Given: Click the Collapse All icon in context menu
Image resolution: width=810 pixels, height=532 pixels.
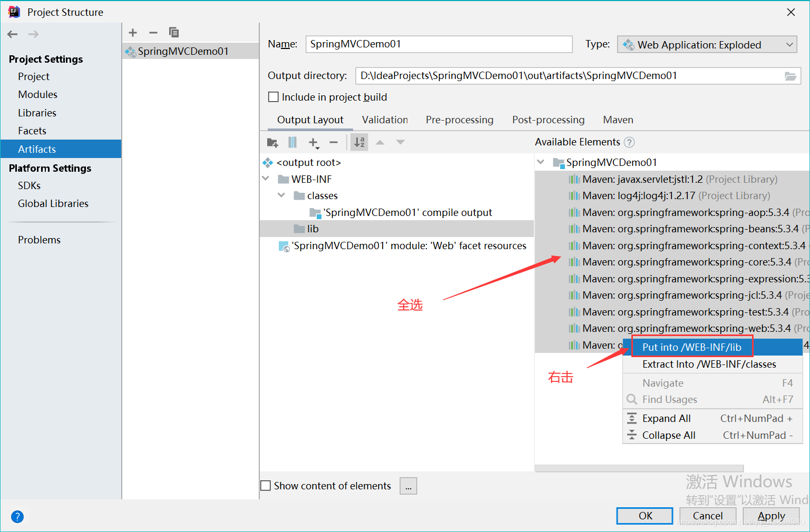Looking at the screenshot, I should point(632,435).
